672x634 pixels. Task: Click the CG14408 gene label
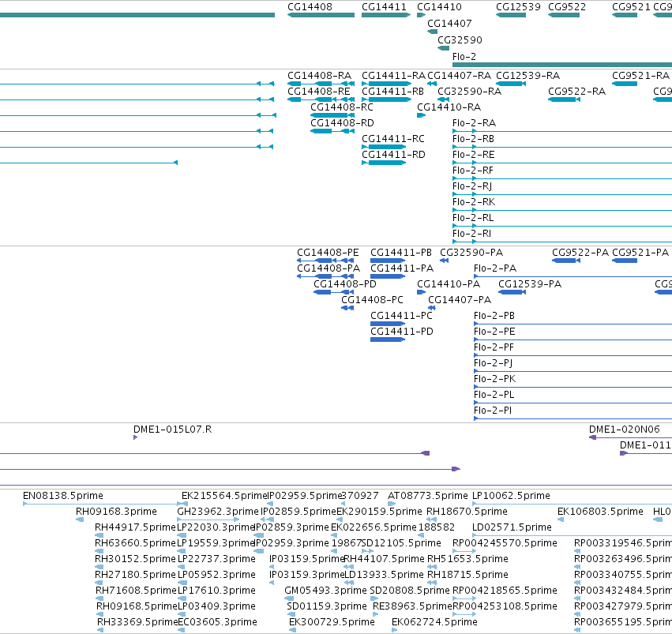point(310,7)
